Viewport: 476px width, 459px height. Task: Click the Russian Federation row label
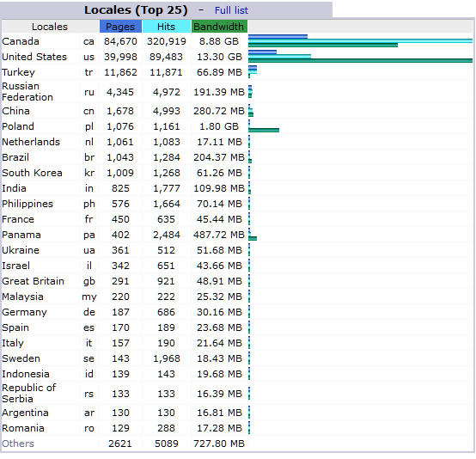[27, 91]
